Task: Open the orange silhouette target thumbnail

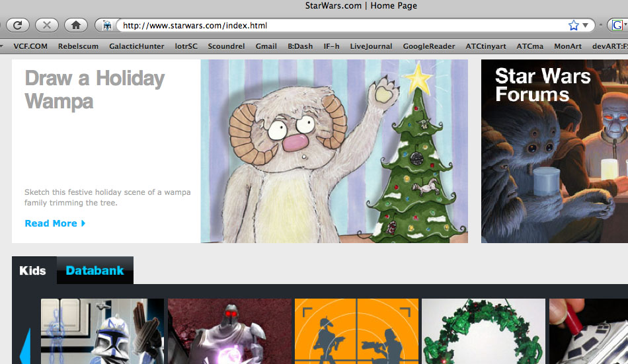Action: [x=356, y=331]
